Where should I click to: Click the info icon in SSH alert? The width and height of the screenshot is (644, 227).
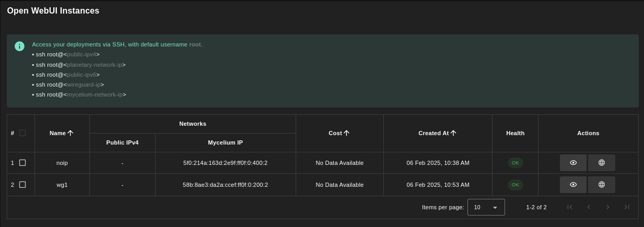[x=19, y=46]
